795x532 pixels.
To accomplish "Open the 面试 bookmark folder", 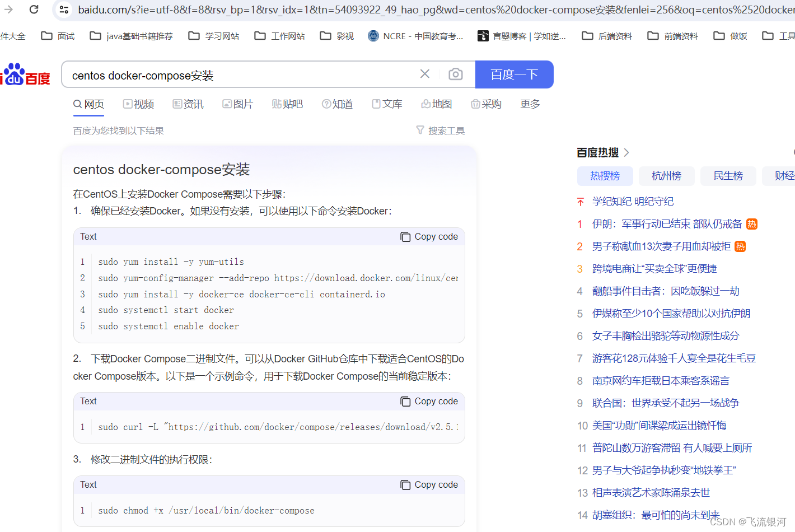I will point(58,36).
